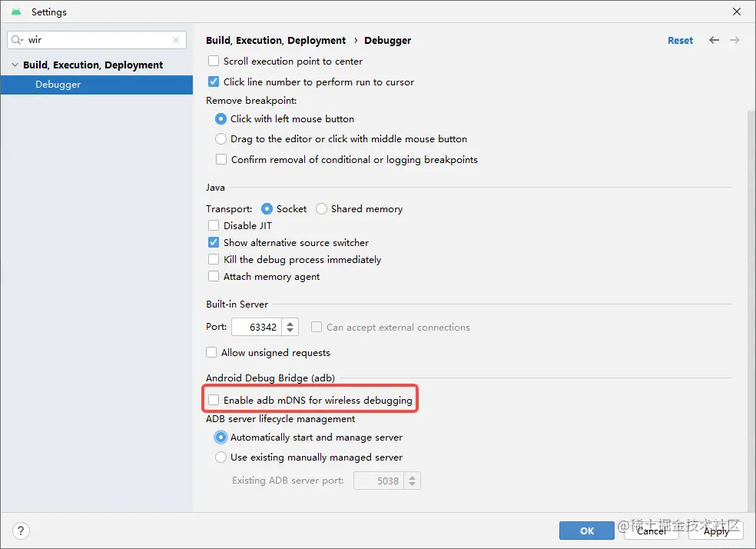
Task: Go back to previous settings page
Action: (714, 40)
